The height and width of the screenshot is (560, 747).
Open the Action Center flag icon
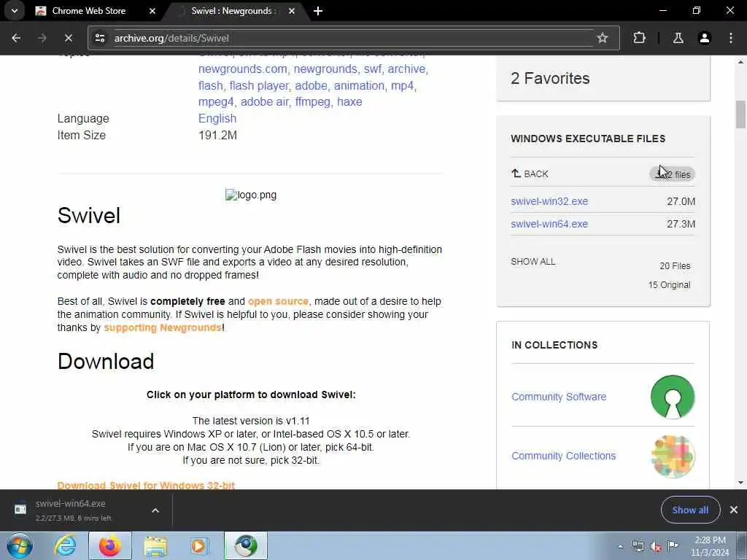pyautogui.click(x=673, y=546)
